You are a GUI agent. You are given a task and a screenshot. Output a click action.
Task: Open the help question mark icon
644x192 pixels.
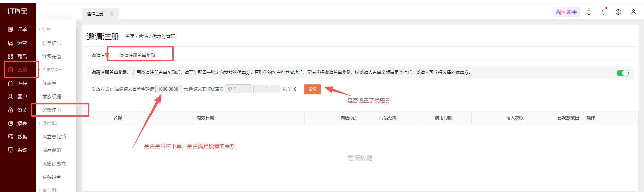pos(618,12)
